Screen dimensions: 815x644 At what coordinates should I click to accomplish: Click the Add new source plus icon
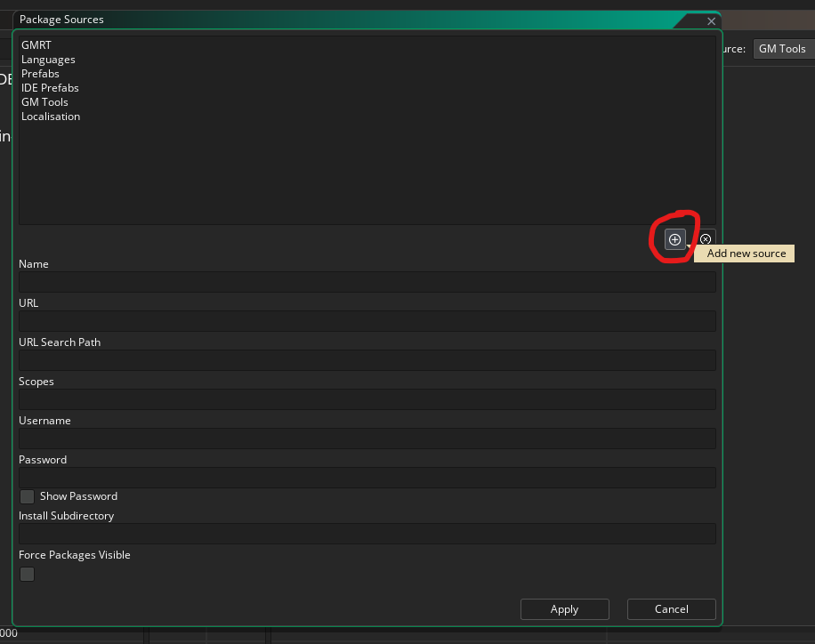(674, 239)
